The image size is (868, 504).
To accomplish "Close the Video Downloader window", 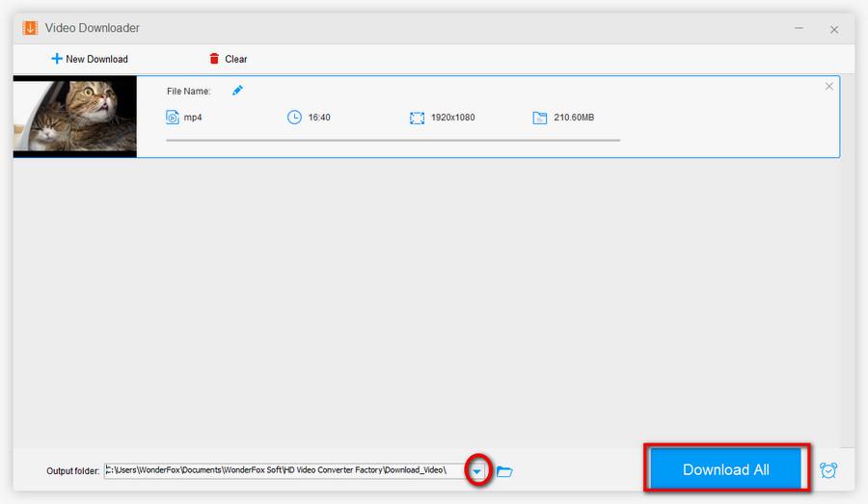I will 834,30.
